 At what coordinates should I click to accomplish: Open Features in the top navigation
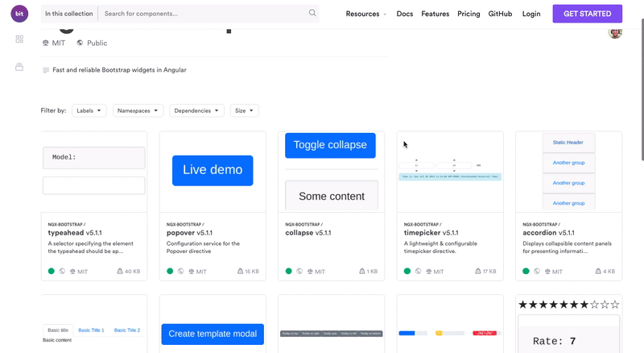tap(435, 14)
